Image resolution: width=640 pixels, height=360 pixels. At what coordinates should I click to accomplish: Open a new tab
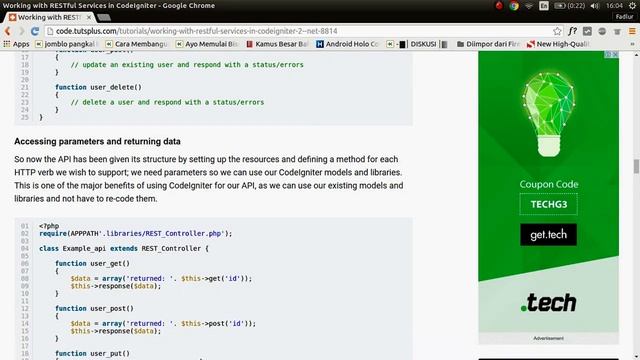click(x=104, y=18)
